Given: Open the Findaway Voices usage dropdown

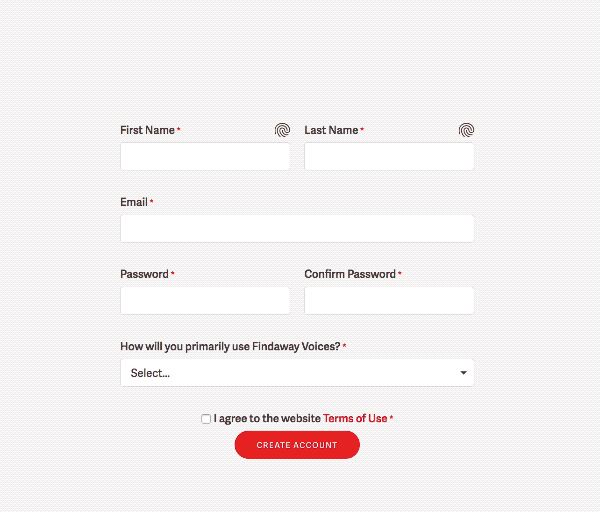Looking at the screenshot, I should [297, 373].
